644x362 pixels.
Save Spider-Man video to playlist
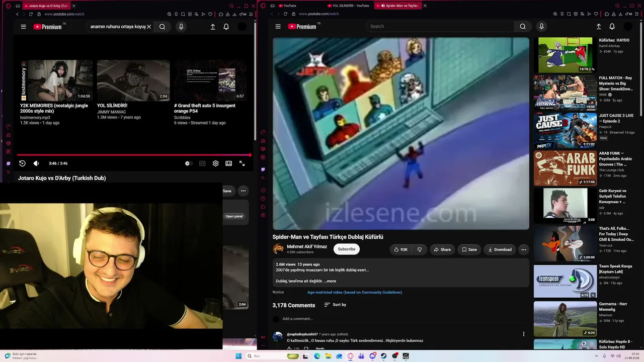click(x=469, y=249)
